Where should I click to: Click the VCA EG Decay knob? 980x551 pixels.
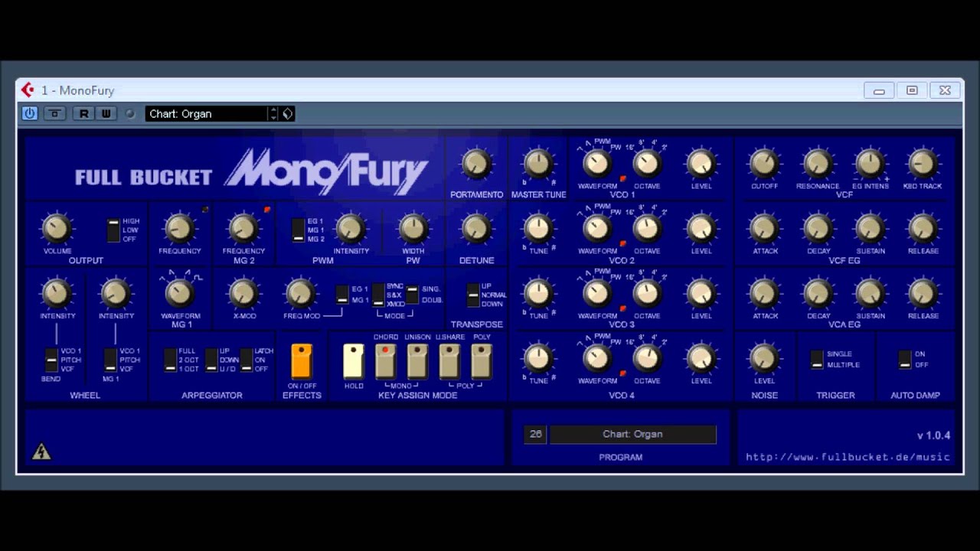[817, 293]
